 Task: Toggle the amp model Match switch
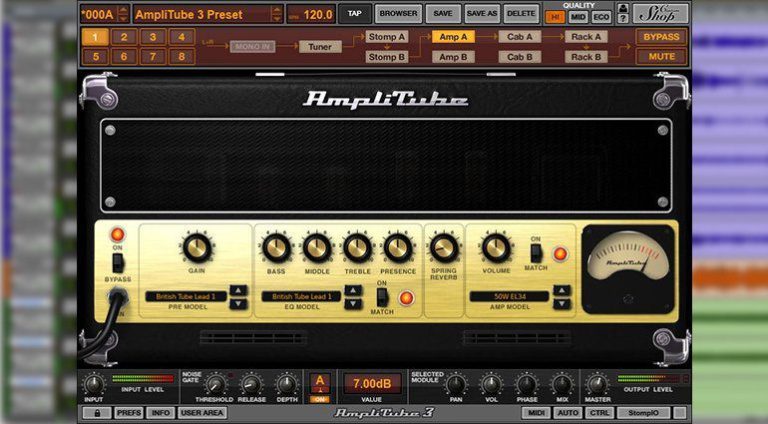point(536,253)
